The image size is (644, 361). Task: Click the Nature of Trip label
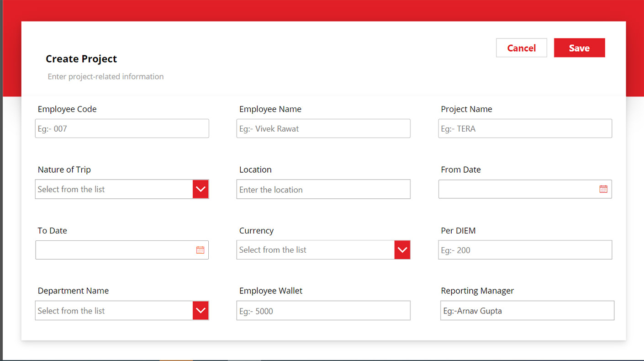(x=64, y=170)
